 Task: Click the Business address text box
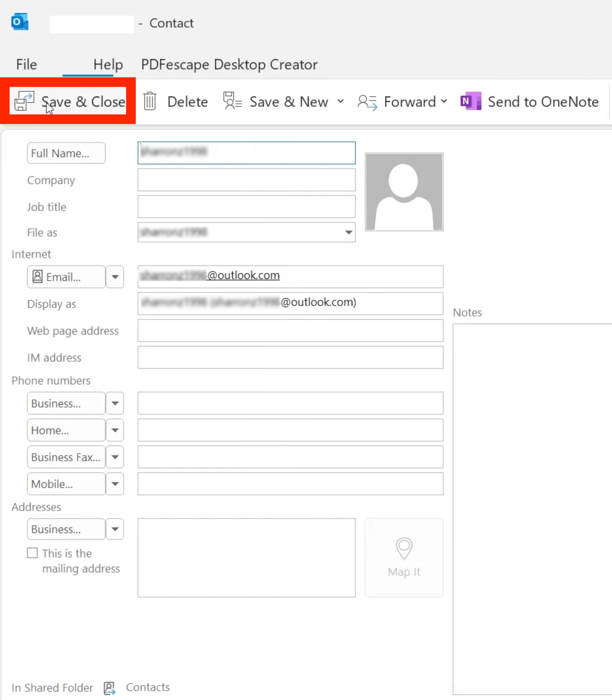pos(247,558)
